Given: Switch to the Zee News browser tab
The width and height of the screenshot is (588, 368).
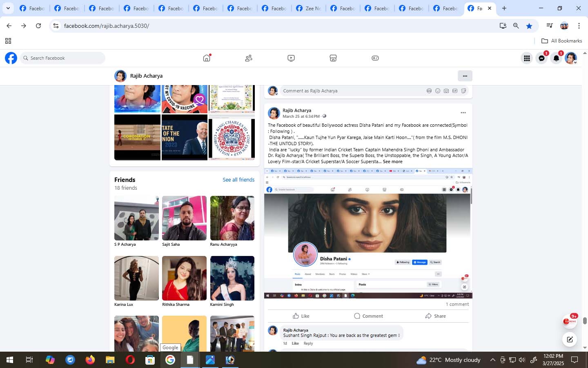Looking at the screenshot, I should coord(309,8).
